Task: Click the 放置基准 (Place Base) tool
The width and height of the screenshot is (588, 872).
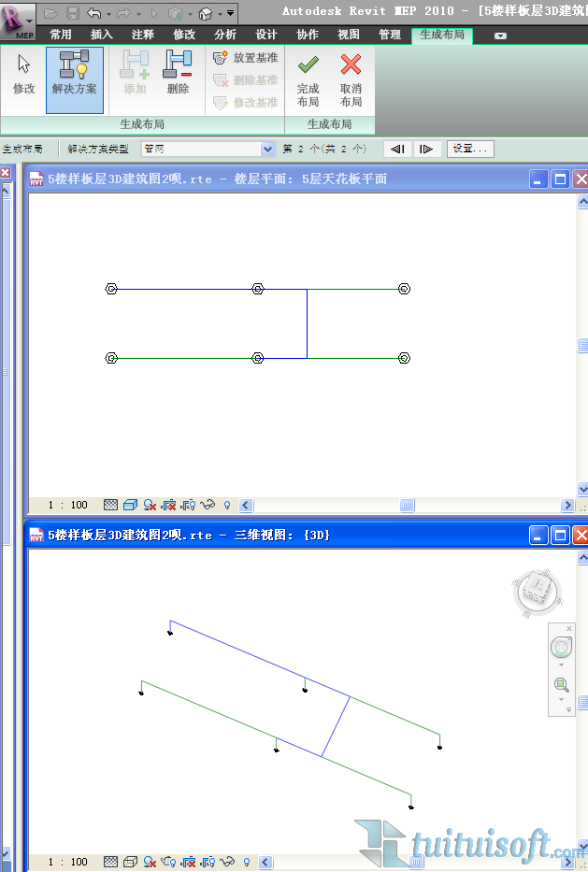Action: click(x=246, y=58)
